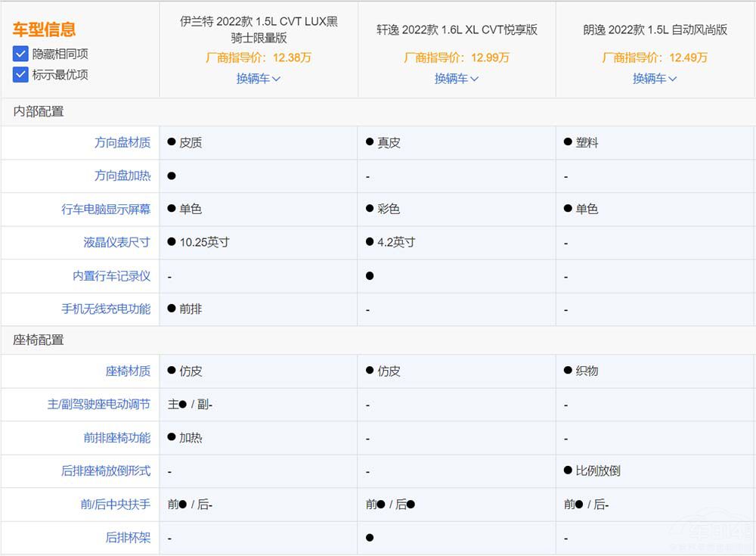This screenshot has width=756, height=556.
Task: Open the 方向盘加热 parameter link
Action: 122,175
